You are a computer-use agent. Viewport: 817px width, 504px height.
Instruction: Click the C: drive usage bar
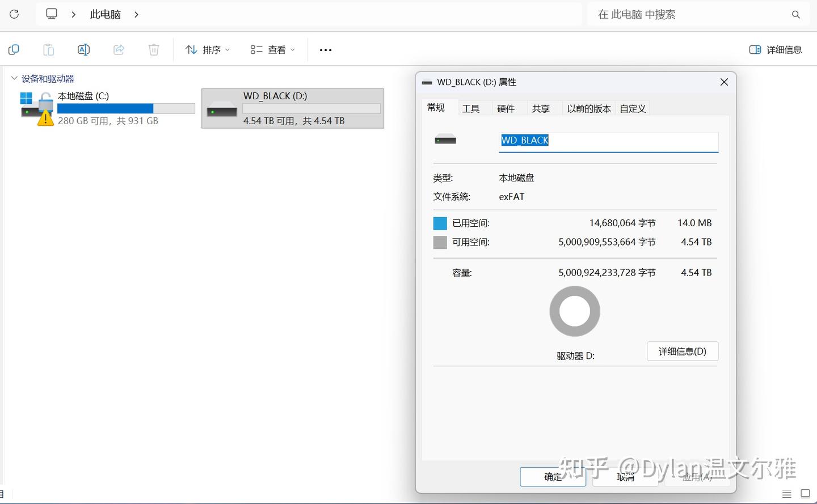pyautogui.click(x=126, y=108)
